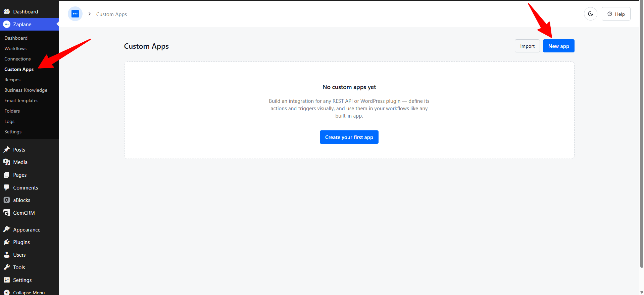Click the breadcrumb chevron separator
Viewport: 644px width, 295px height.
click(x=90, y=14)
